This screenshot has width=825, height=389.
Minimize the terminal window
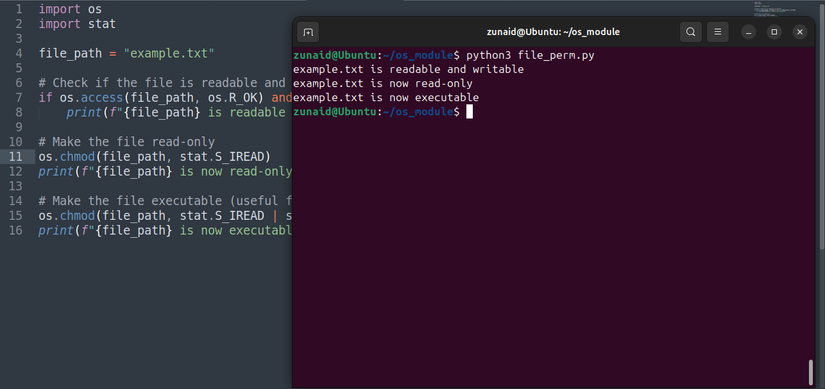click(749, 32)
